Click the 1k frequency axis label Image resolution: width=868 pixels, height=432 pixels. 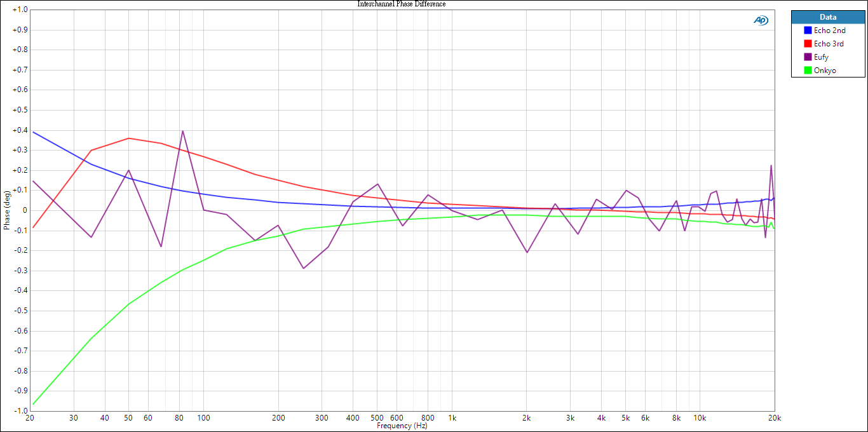pos(452,418)
